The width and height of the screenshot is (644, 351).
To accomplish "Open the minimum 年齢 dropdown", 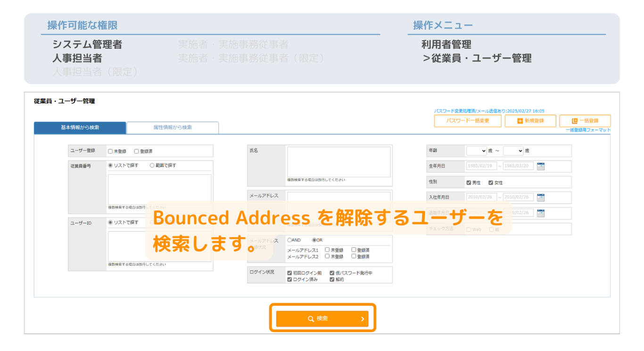I will click(x=476, y=151).
